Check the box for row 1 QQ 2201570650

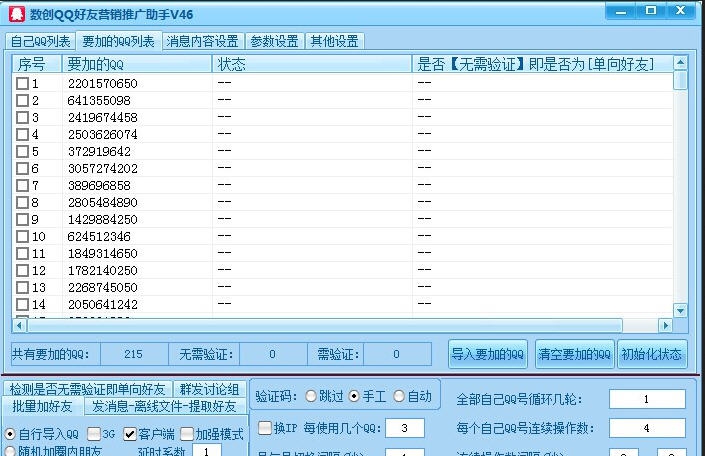(22, 84)
